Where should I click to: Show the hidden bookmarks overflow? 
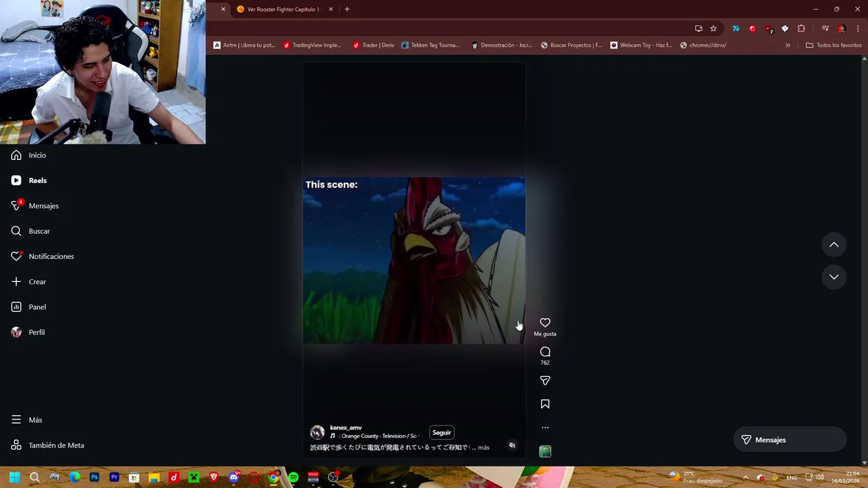tap(787, 45)
